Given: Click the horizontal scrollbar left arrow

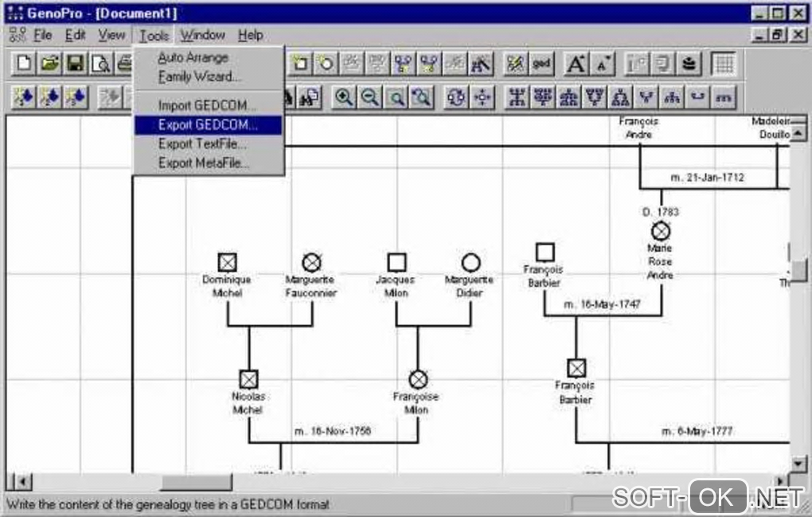Looking at the screenshot, I should pos(21,482).
